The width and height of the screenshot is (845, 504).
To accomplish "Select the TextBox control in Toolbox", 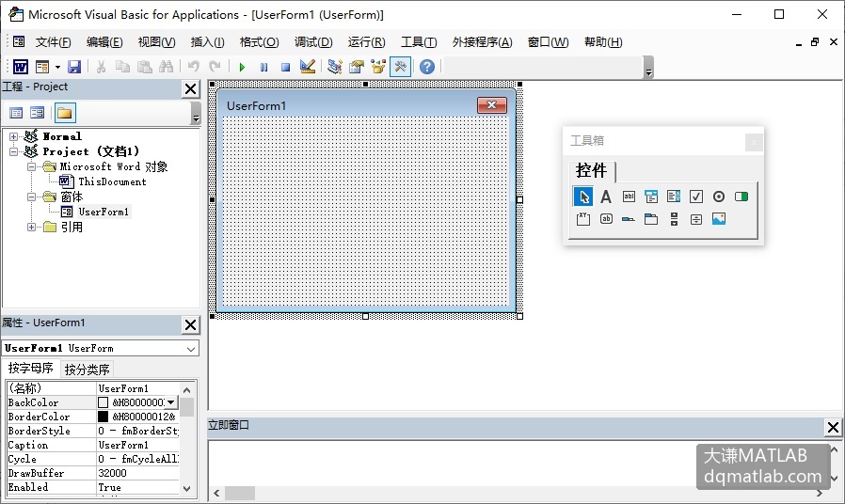I will tap(629, 197).
